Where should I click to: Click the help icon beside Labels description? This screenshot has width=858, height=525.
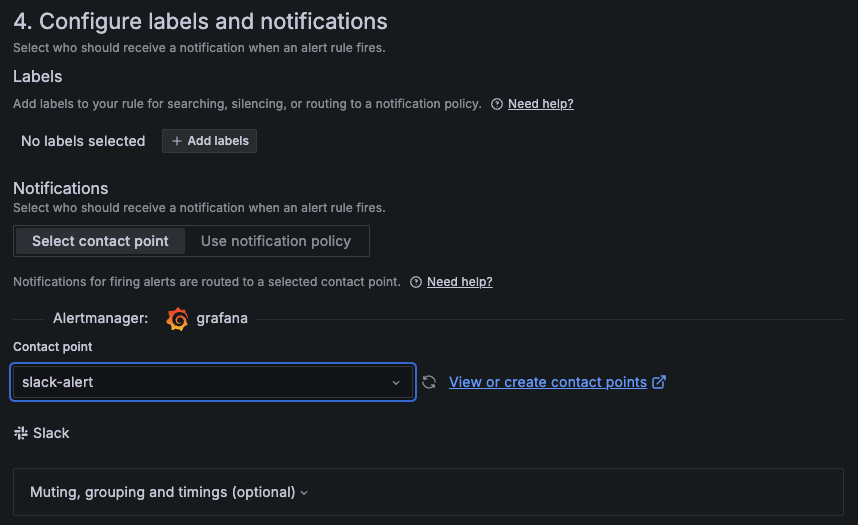(x=497, y=104)
